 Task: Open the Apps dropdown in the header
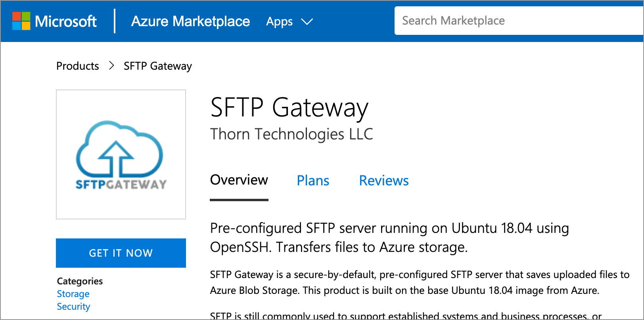pos(279,21)
